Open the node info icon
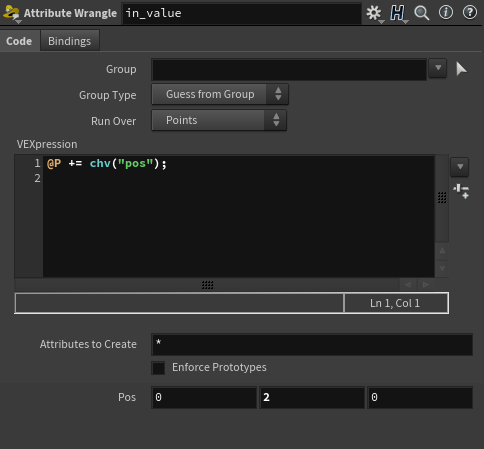 (446, 13)
